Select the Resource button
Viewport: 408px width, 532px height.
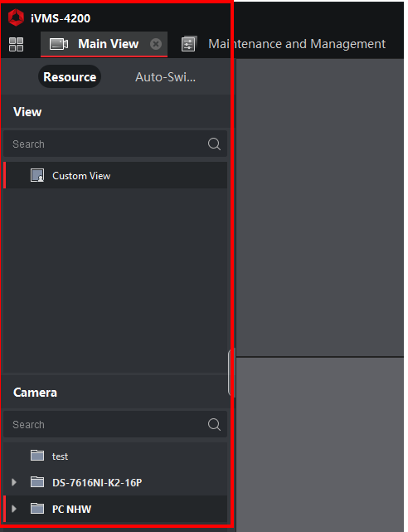[70, 76]
